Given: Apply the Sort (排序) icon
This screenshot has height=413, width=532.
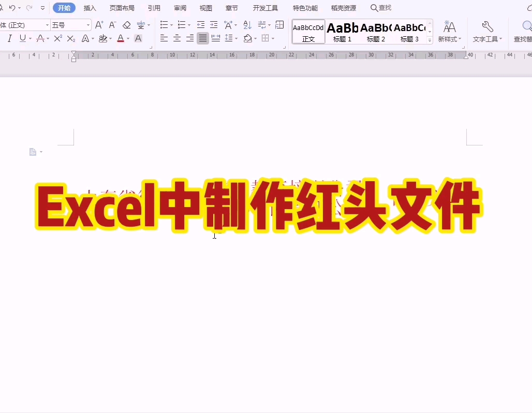Looking at the screenshot, I should click(247, 24).
